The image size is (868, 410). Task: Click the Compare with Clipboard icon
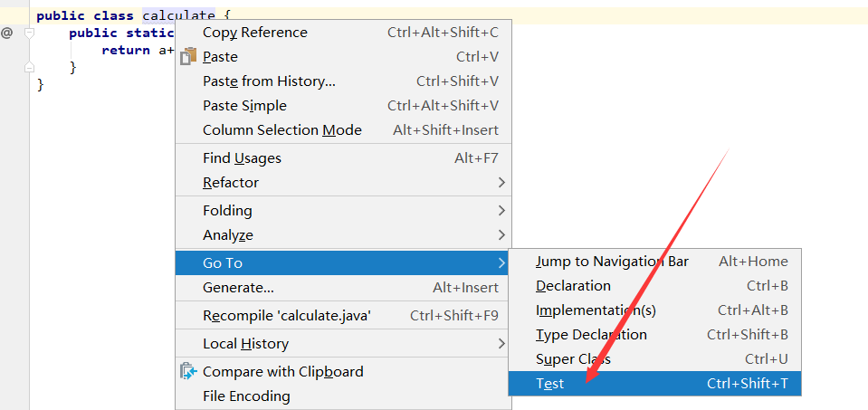click(x=188, y=371)
